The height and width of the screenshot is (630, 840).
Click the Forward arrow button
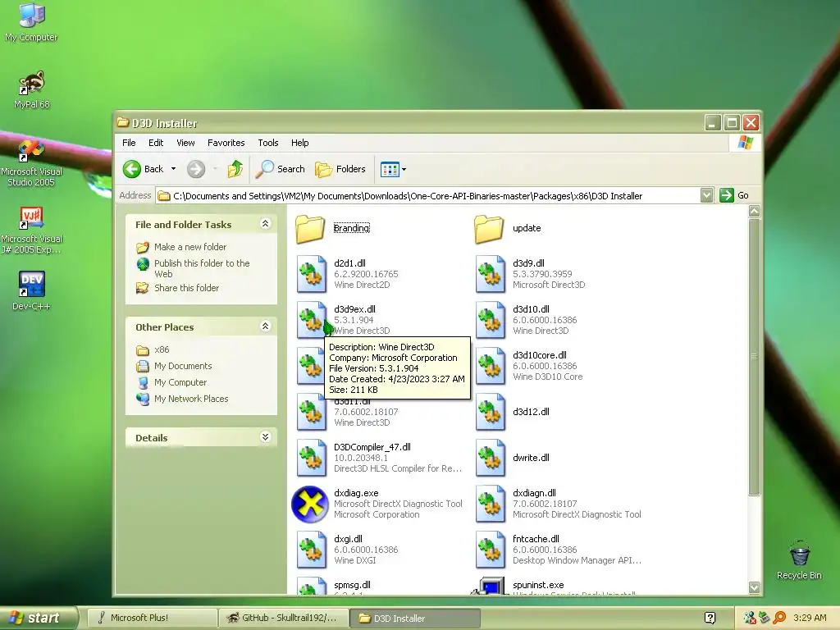tap(196, 169)
